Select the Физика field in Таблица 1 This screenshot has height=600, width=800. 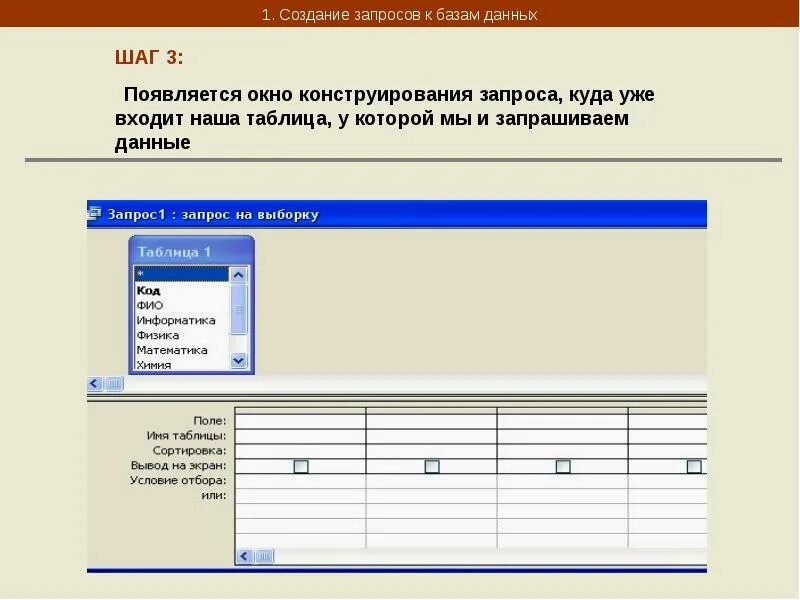pyautogui.click(x=158, y=335)
